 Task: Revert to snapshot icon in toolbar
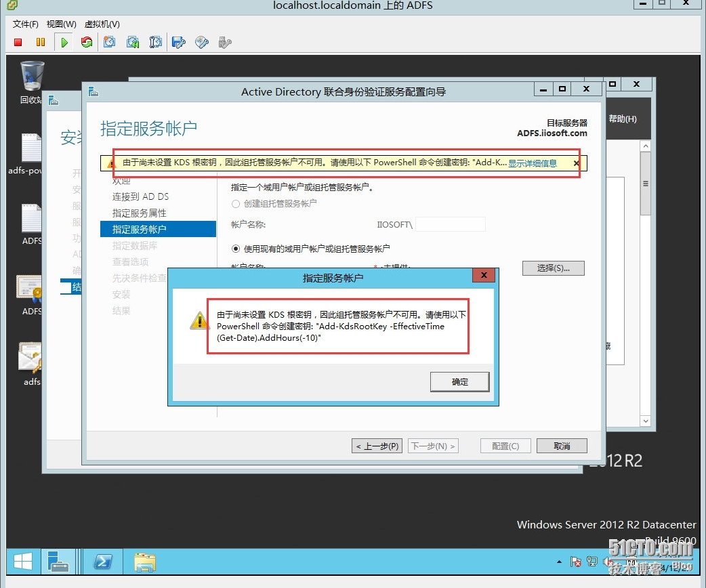pos(133,42)
